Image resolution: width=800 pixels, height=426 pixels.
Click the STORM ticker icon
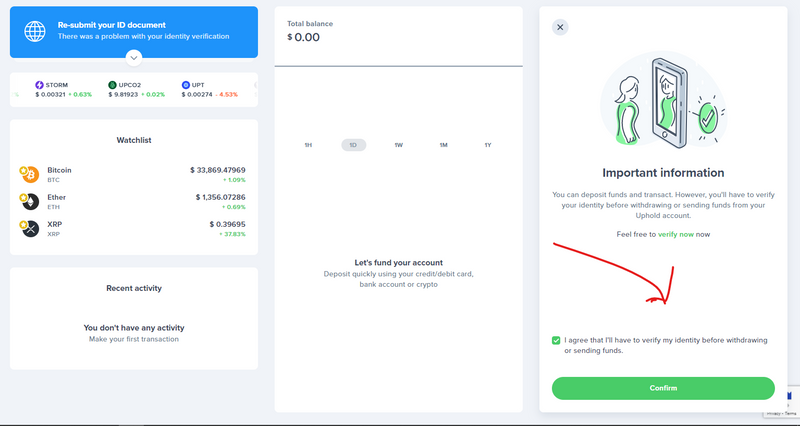pos(39,85)
